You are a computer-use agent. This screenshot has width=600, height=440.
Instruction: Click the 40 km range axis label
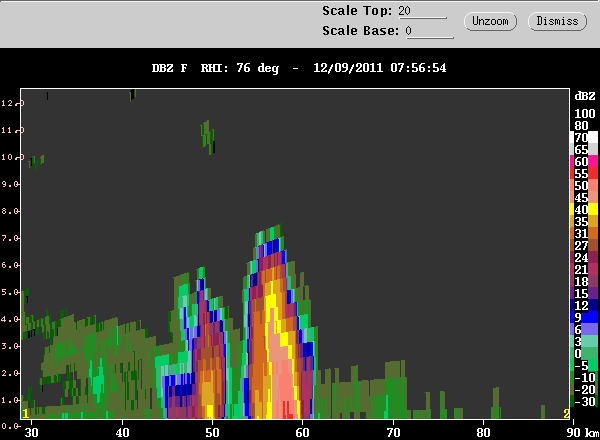pyautogui.click(x=122, y=432)
